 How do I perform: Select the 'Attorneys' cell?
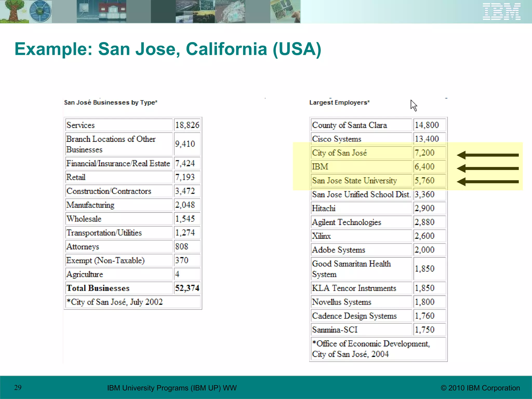[119, 246]
